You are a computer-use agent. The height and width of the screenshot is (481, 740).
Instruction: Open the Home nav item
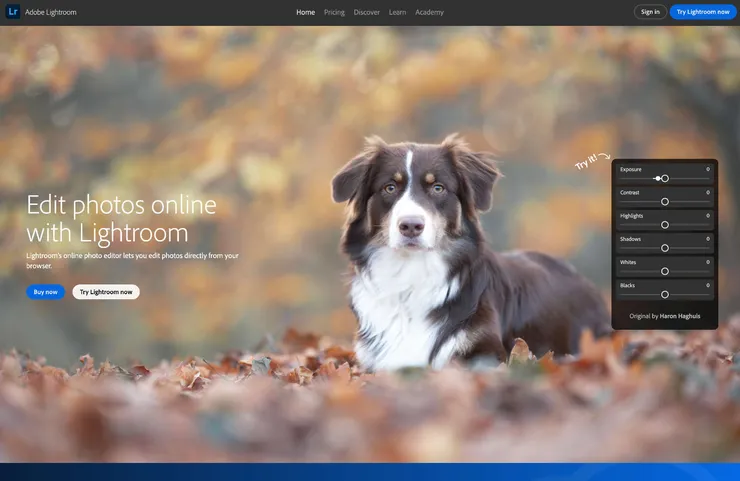coord(305,12)
